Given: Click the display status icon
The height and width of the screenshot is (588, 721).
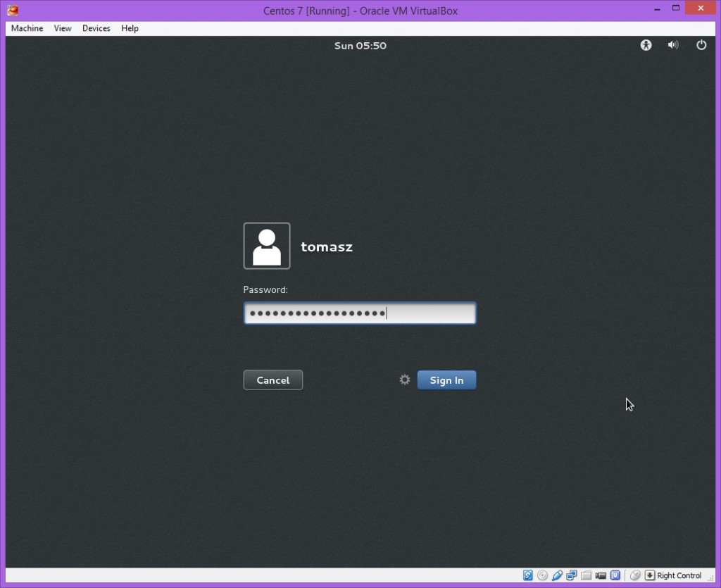Looking at the screenshot, I should click(x=572, y=575).
